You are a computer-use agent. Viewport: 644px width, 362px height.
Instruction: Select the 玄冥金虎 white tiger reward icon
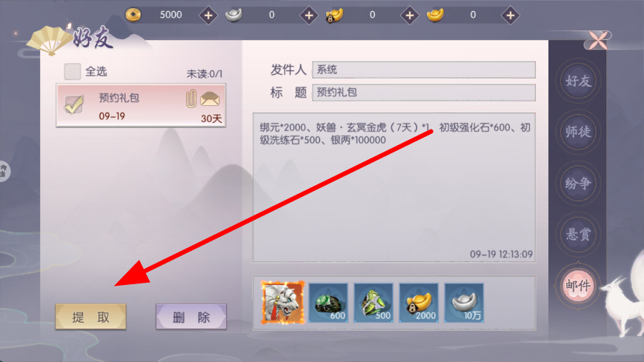[x=283, y=303]
